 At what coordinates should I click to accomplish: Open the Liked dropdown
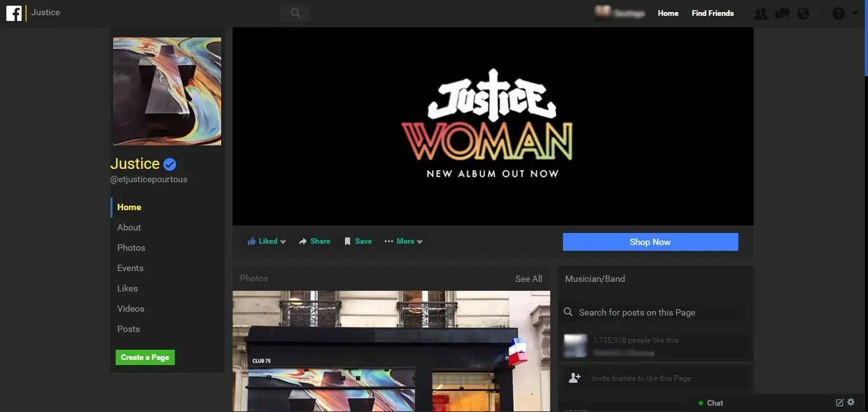[x=267, y=241]
